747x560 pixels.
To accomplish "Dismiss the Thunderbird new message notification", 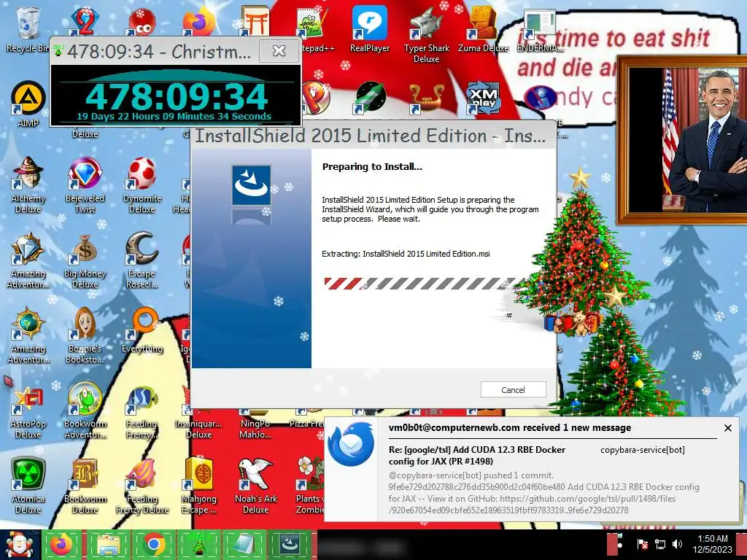I will 727,428.
